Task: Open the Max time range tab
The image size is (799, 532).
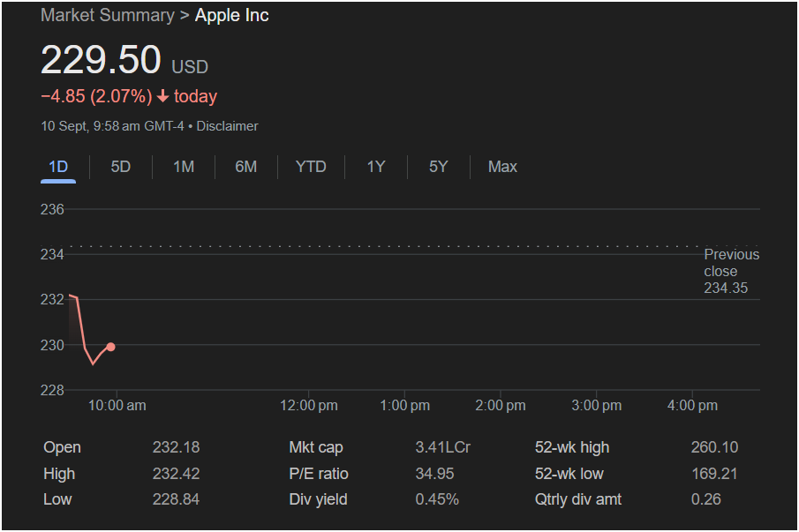Action: click(502, 167)
